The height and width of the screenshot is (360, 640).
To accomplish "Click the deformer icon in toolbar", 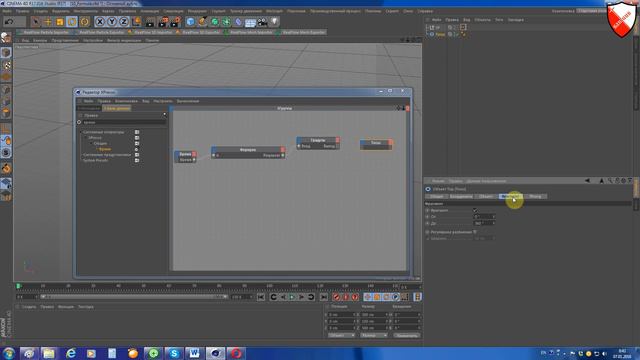I will tap(238, 22).
